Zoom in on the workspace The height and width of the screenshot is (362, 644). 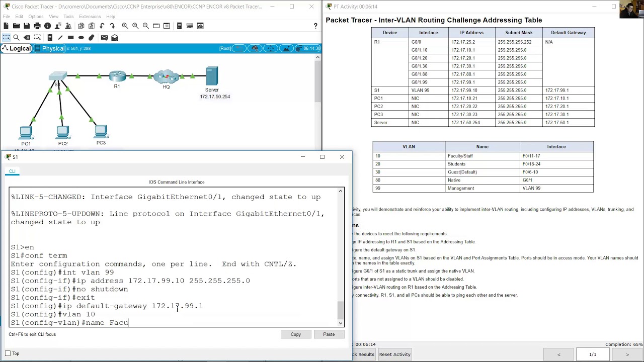click(x=125, y=26)
